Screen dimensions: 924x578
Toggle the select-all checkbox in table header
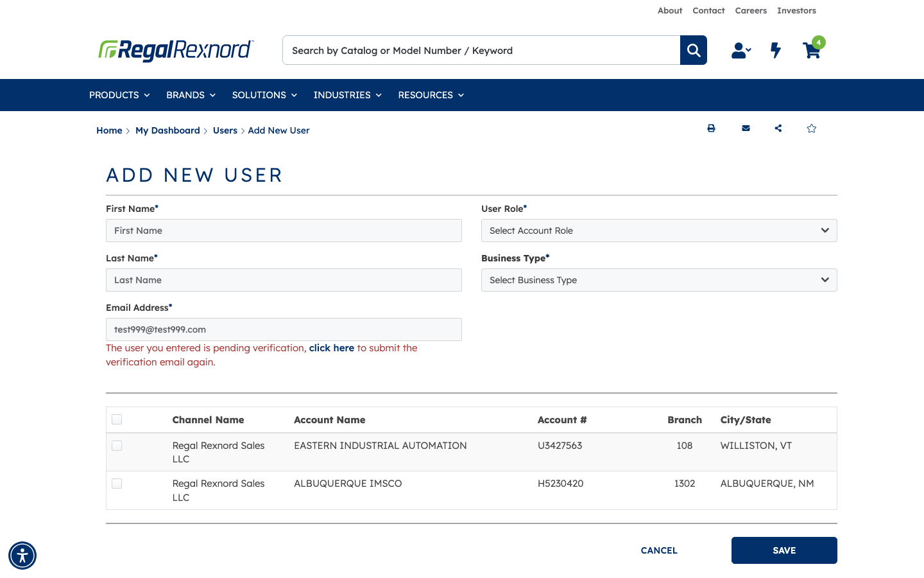pos(117,419)
